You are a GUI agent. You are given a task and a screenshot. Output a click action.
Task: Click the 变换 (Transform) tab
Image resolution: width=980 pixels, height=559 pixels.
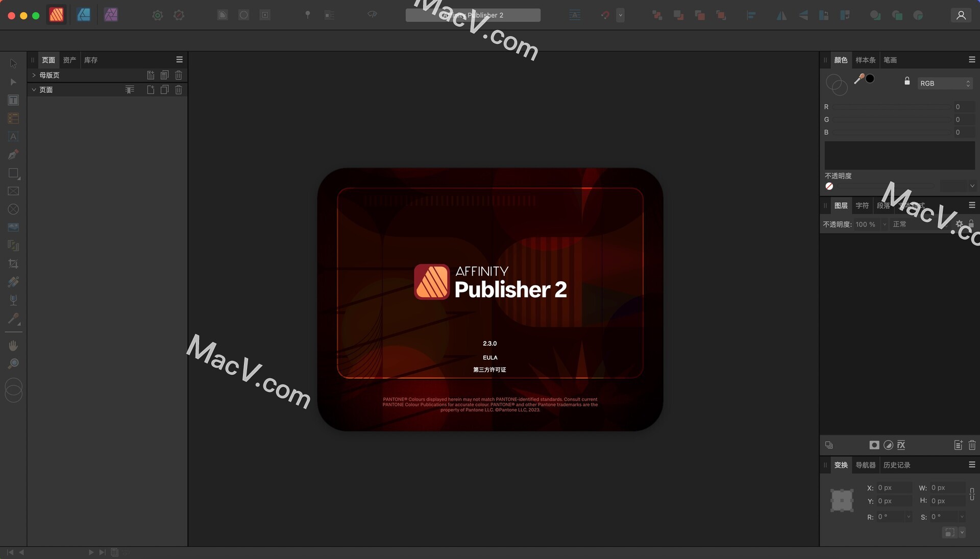841,465
